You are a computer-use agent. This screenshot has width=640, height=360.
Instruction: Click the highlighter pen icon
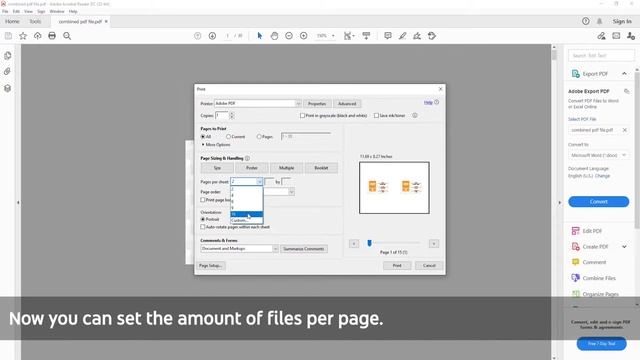pos(402,36)
